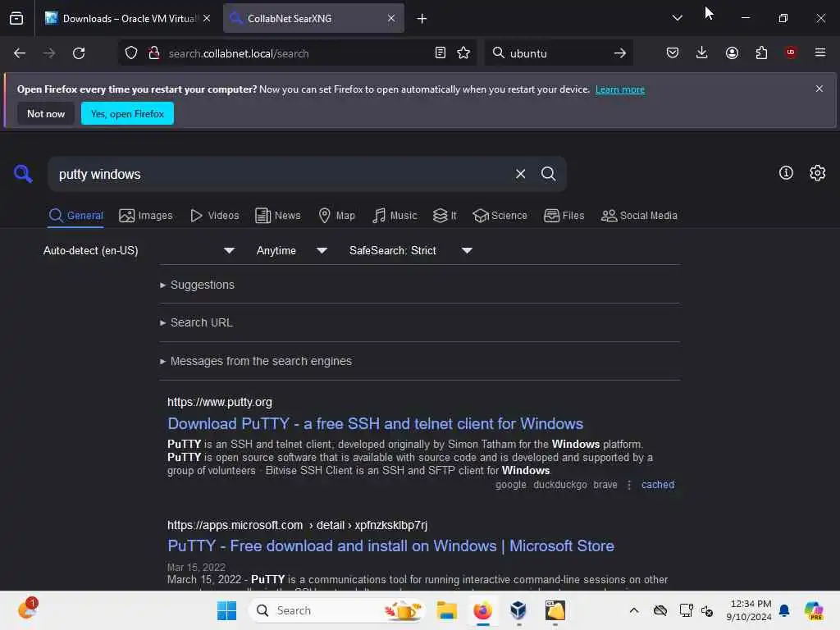This screenshot has width=840, height=630.
Task: Open the extensions puzzle icon
Action: pyautogui.click(x=761, y=52)
